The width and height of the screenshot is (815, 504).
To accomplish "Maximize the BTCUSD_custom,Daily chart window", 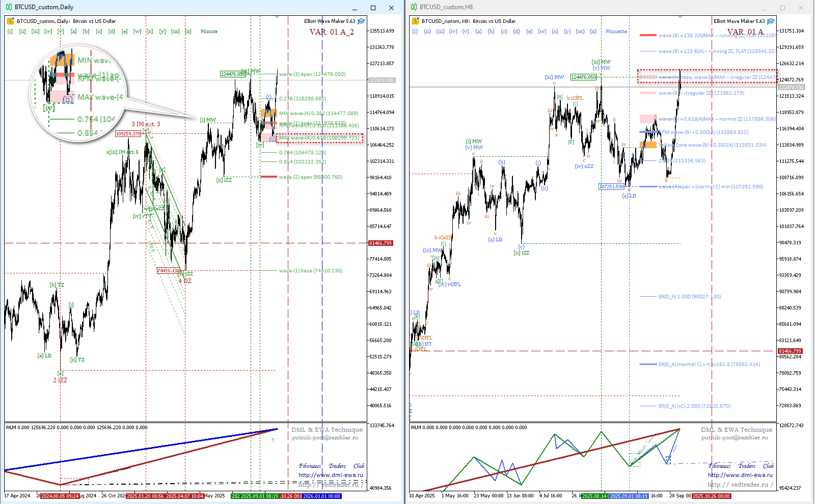I will (x=373, y=8).
